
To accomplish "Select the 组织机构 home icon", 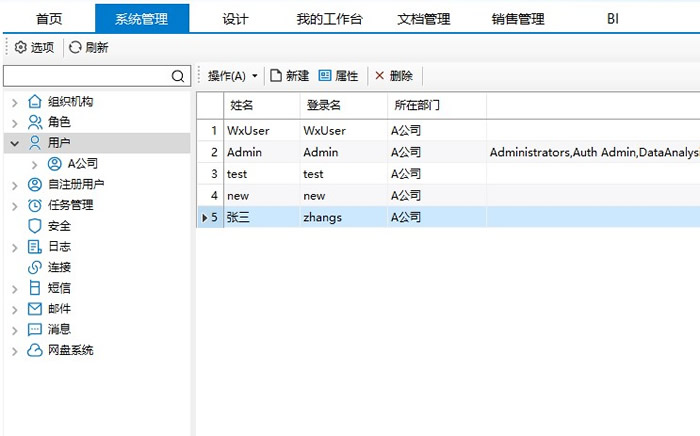I will point(35,101).
